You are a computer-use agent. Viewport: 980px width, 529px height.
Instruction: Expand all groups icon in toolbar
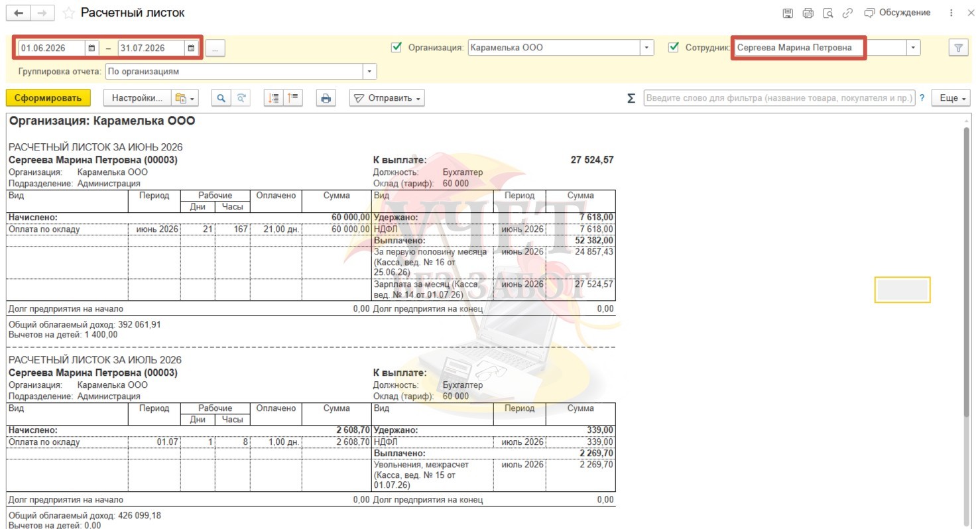click(273, 98)
